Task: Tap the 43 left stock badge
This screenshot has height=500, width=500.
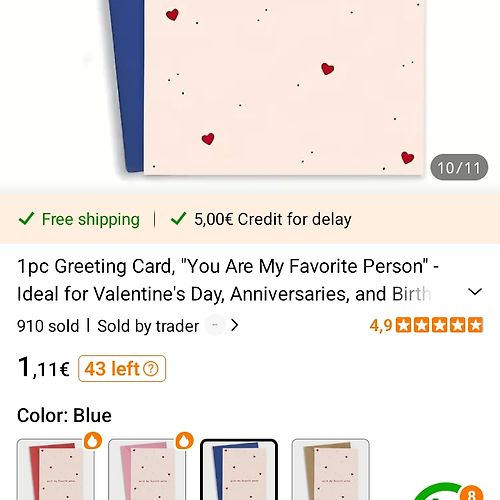Action: pyautogui.click(x=122, y=369)
